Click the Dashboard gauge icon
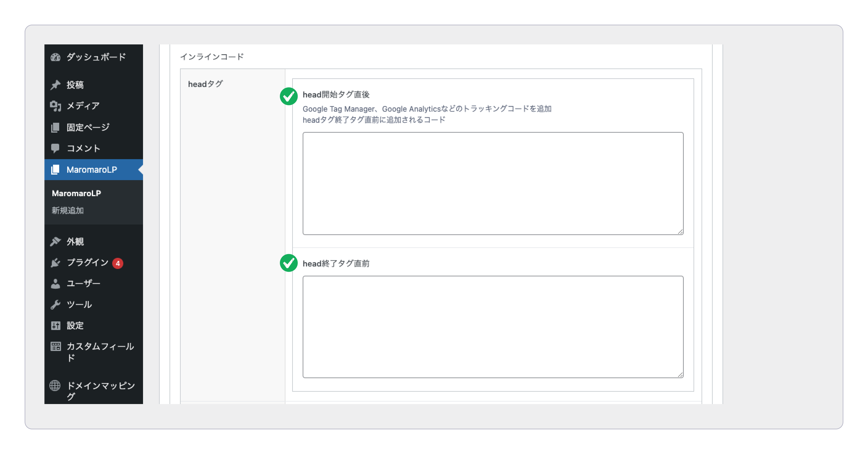Viewport: 868px width, 454px height. [55, 57]
